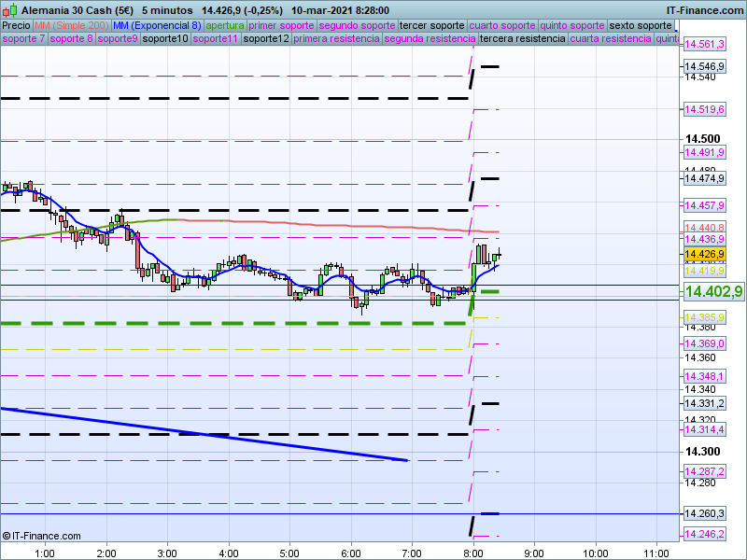Click the green 14.402,9 price label
This screenshot has height=560, width=747.
tap(713, 292)
